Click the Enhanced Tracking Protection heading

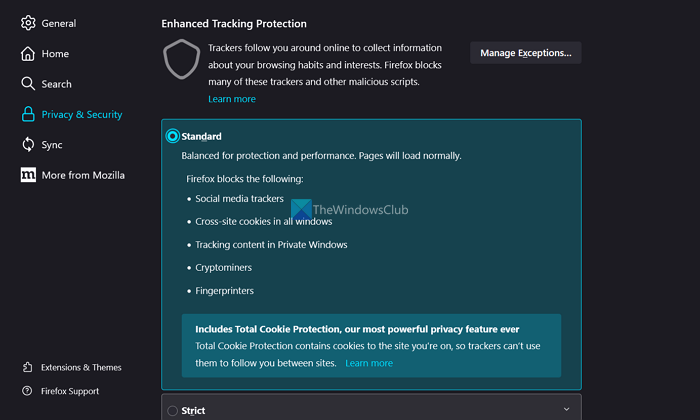click(x=234, y=23)
